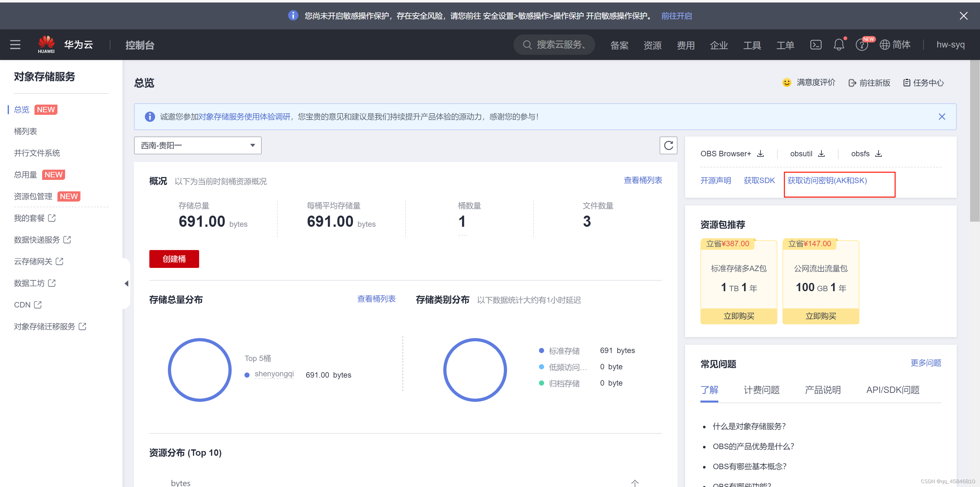Dismiss the survey invitation notice
This screenshot has width=980, height=487.
coord(942,117)
